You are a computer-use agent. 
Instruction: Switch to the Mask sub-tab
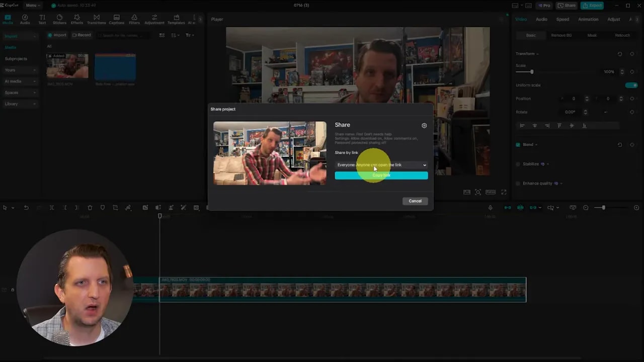tap(592, 35)
